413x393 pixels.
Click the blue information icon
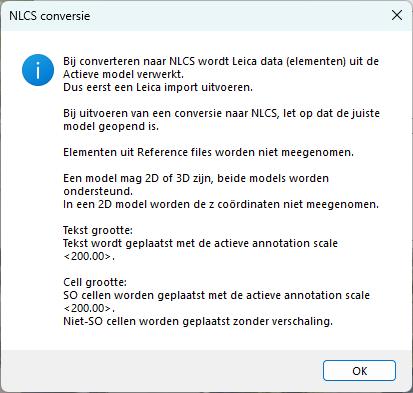tap(38, 70)
